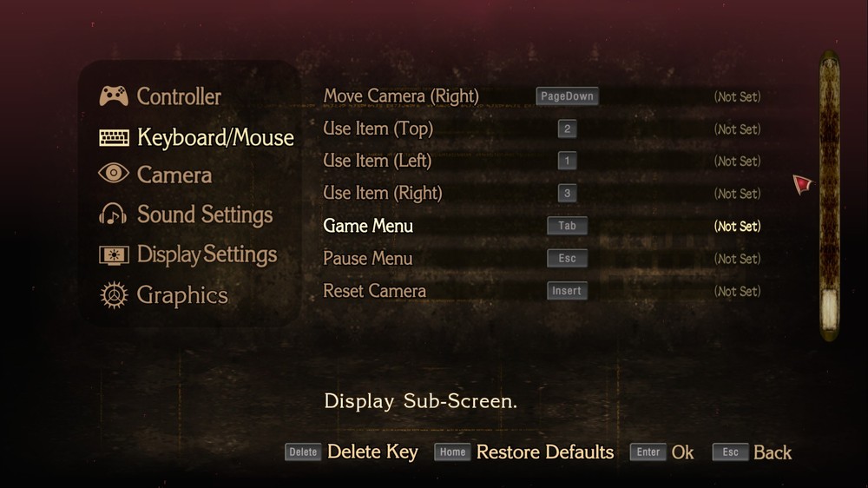Click the Back label at bottom right
868x488 pixels.
point(773,452)
